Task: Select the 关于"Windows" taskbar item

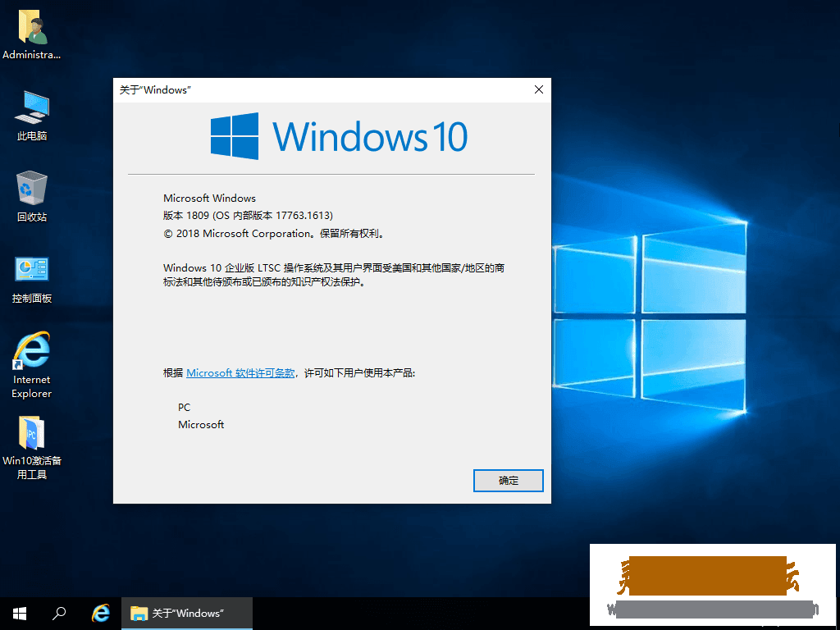Action: pos(187,614)
